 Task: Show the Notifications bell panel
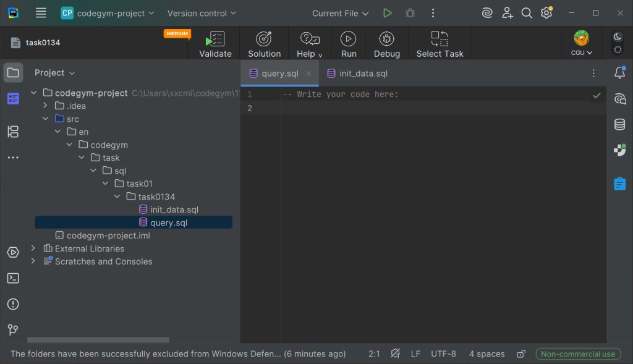point(619,73)
